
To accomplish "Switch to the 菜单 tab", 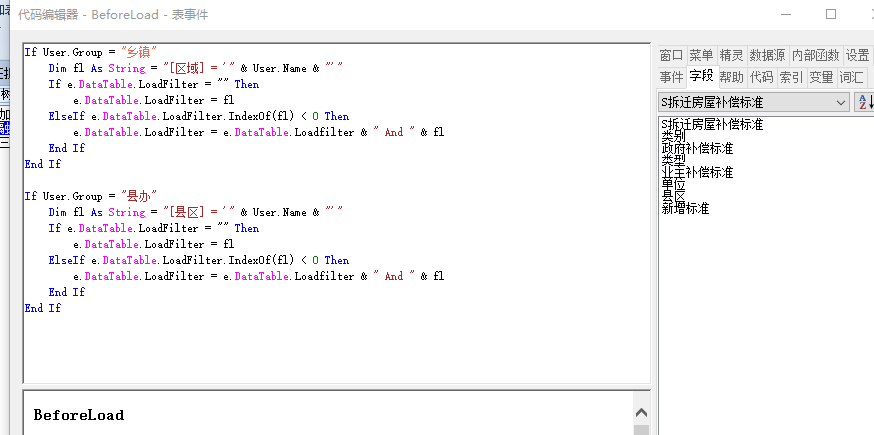I will click(701, 56).
